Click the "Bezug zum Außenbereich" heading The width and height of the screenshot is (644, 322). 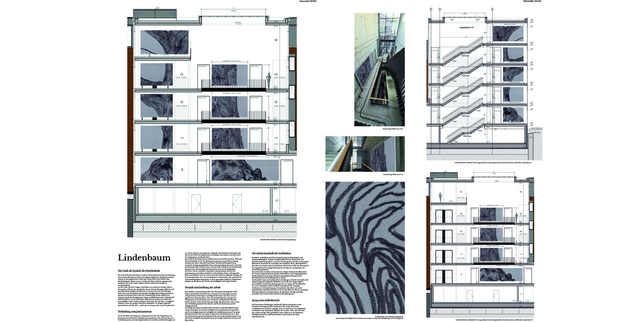point(265,299)
